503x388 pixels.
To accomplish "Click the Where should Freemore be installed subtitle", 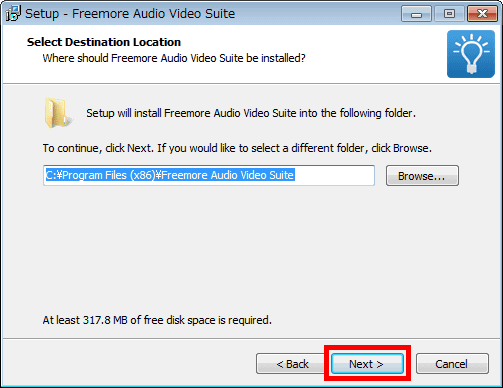I will point(174,58).
